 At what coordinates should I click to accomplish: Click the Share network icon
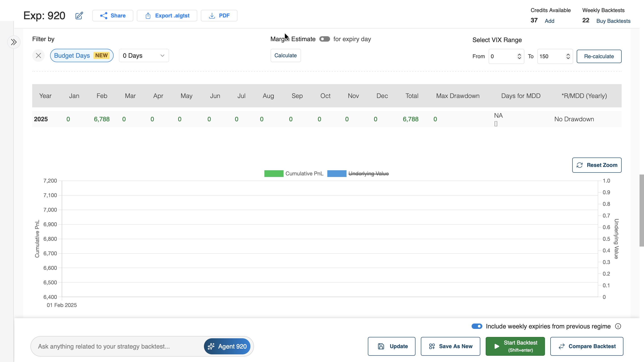(104, 15)
